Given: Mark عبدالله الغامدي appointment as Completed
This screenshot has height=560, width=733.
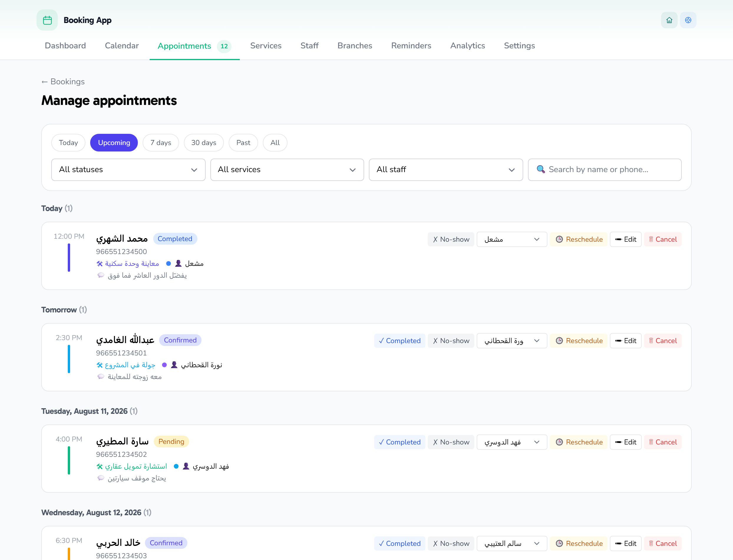Looking at the screenshot, I should coord(399,341).
